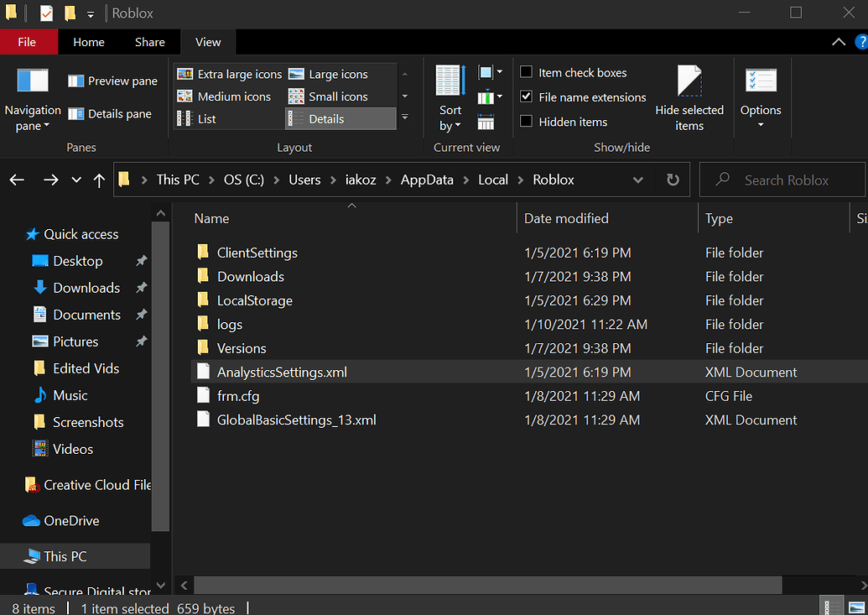868x615 pixels.
Task: Select GlobalBasicSettings_13.xml file
Action: pyautogui.click(x=296, y=420)
